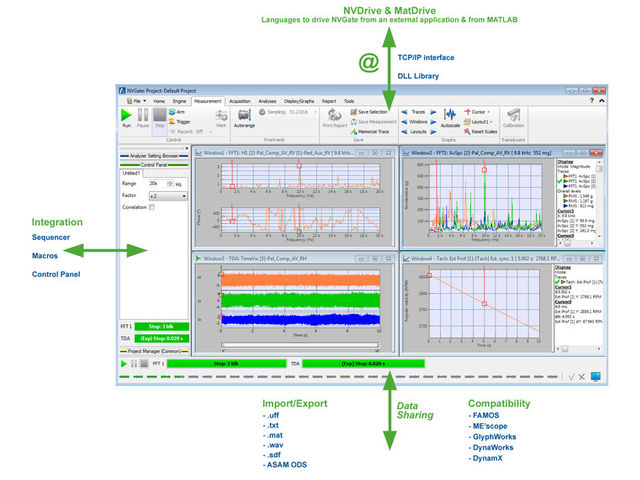
Task: Click the Autoscale graph icon
Action: click(x=449, y=118)
